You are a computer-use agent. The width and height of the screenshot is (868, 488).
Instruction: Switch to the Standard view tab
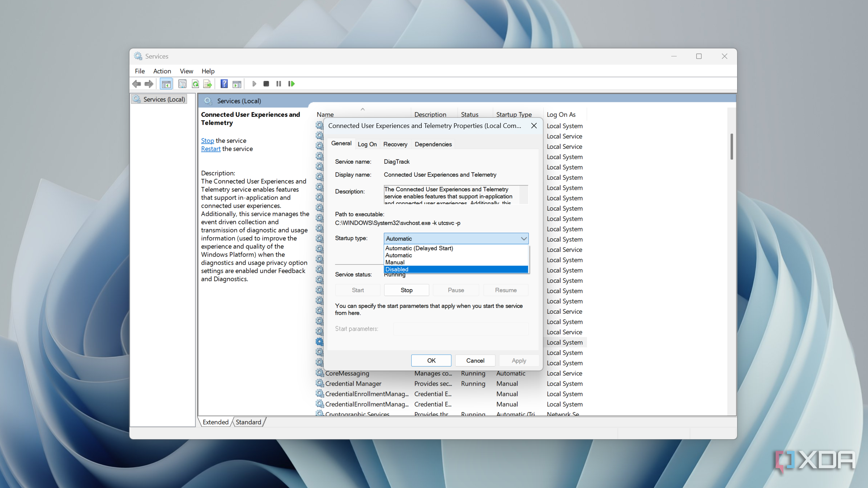248,422
